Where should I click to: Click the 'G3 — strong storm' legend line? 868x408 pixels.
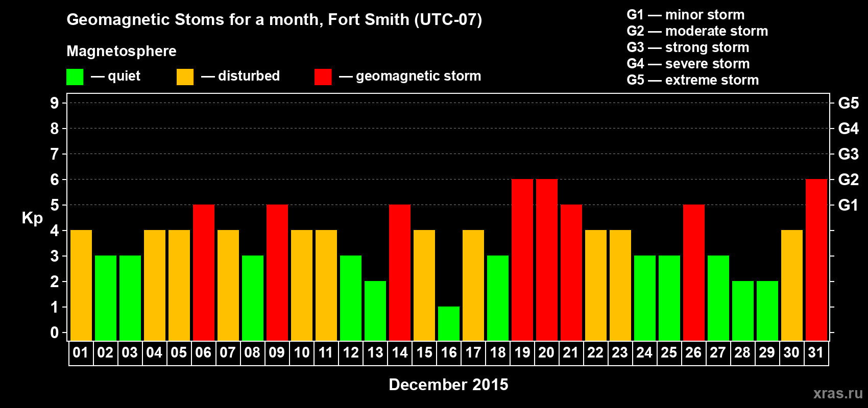tap(688, 47)
